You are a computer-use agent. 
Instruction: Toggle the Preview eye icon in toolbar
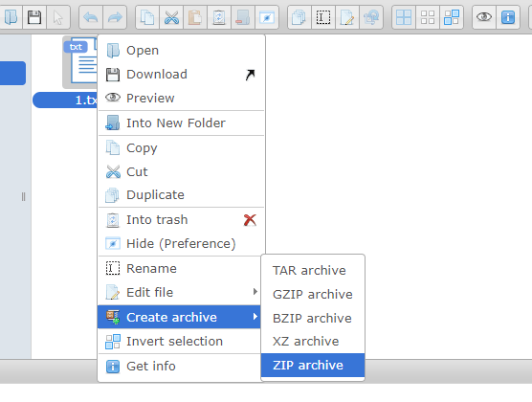click(484, 17)
